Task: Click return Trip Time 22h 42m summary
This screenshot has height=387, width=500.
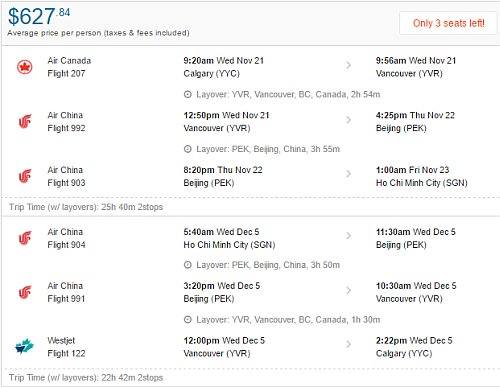Action: (x=86, y=378)
